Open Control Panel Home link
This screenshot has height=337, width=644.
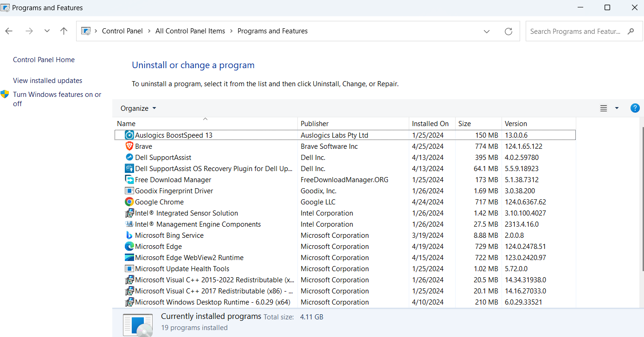pos(44,60)
